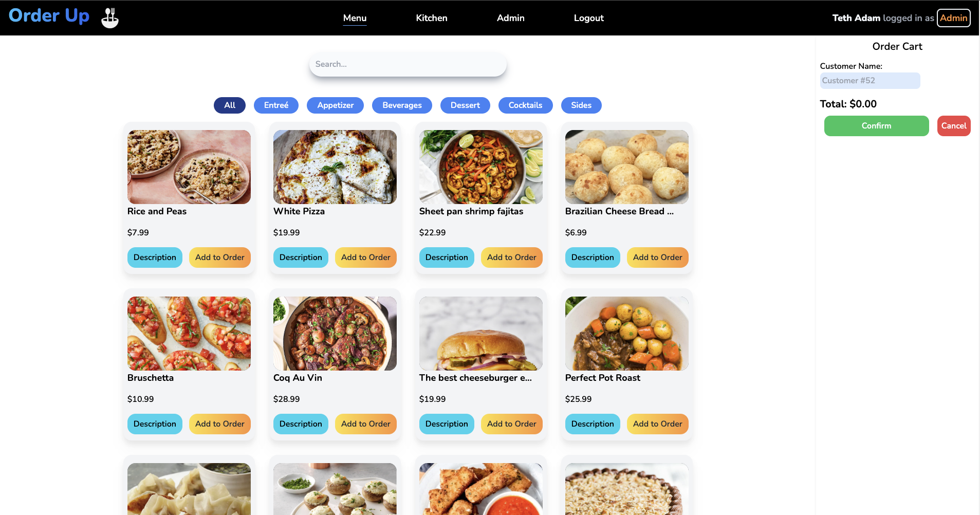
Task: Click the Sheet pan shrimp fajitas photo
Action: tap(480, 167)
